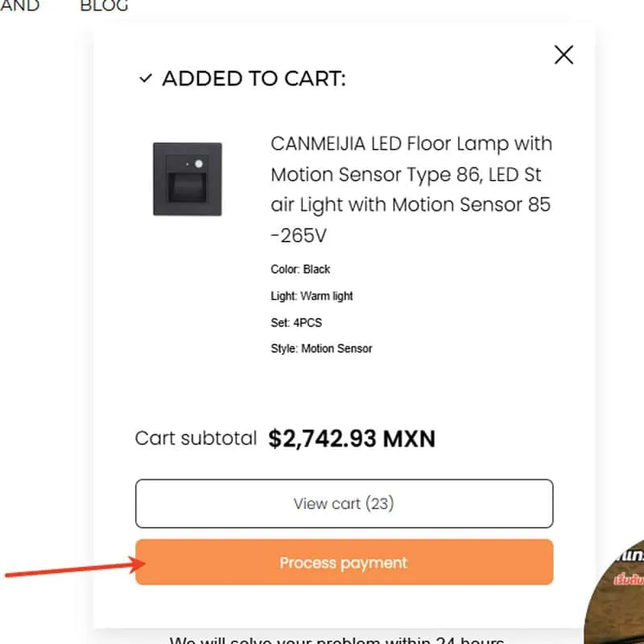Viewport: 644px width, 644px height.
Task: Click the checkmark beside ADDED TO CART
Action: (x=146, y=79)
